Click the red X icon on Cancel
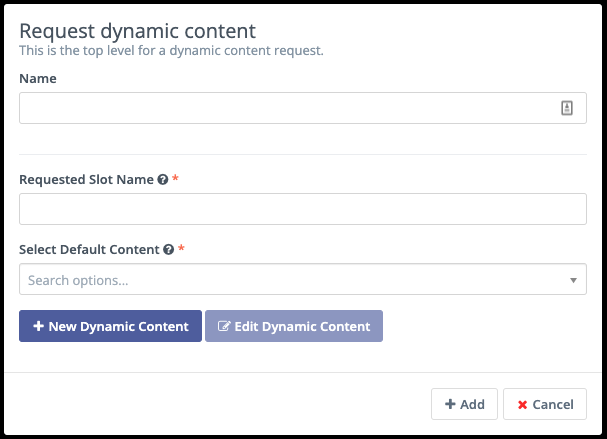 pos(522,405)
